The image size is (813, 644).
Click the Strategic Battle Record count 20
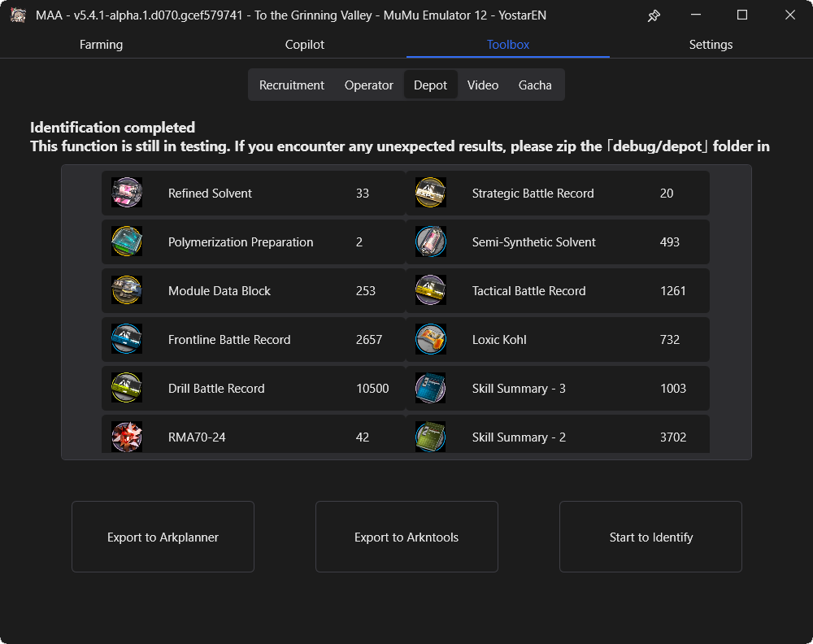[667, 194]
